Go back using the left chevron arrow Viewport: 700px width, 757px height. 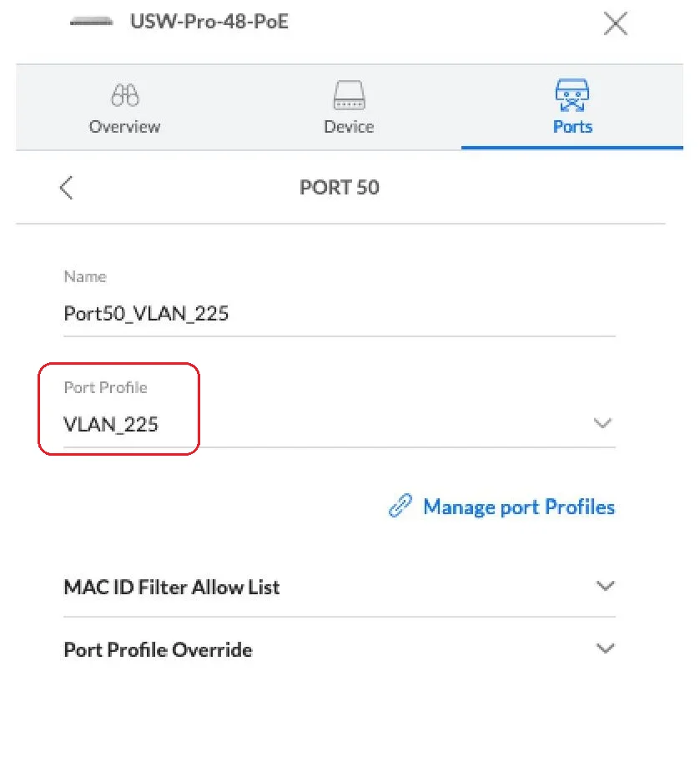[67, 187]
